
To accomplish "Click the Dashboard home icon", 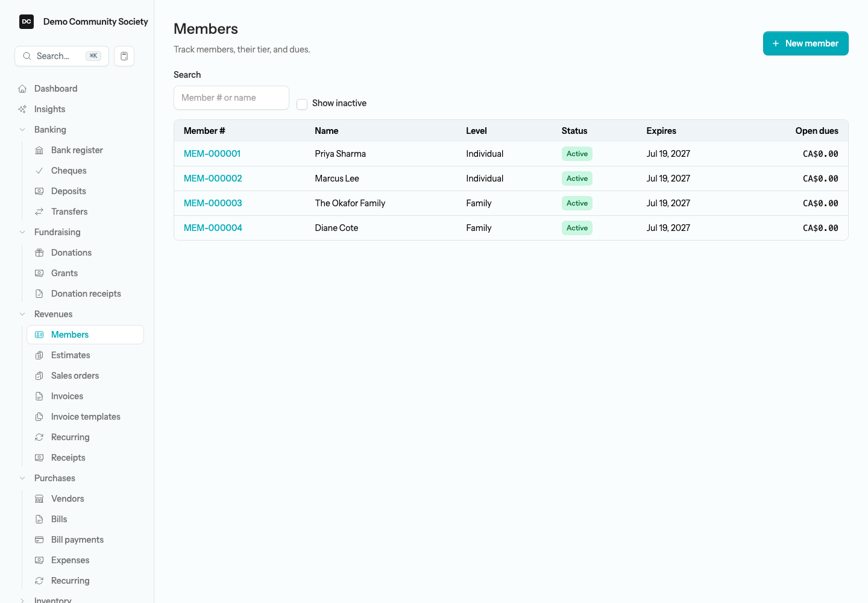I will tap(22, 89).
